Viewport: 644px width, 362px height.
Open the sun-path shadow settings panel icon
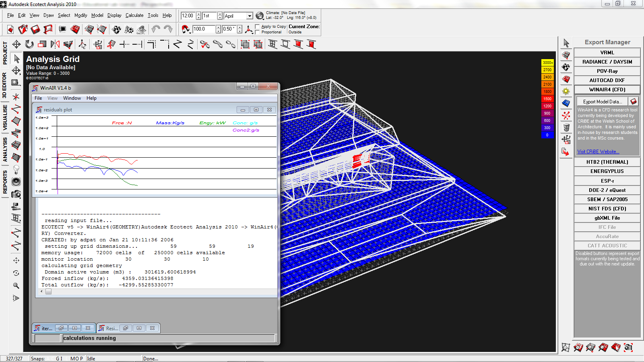point(566,91)
